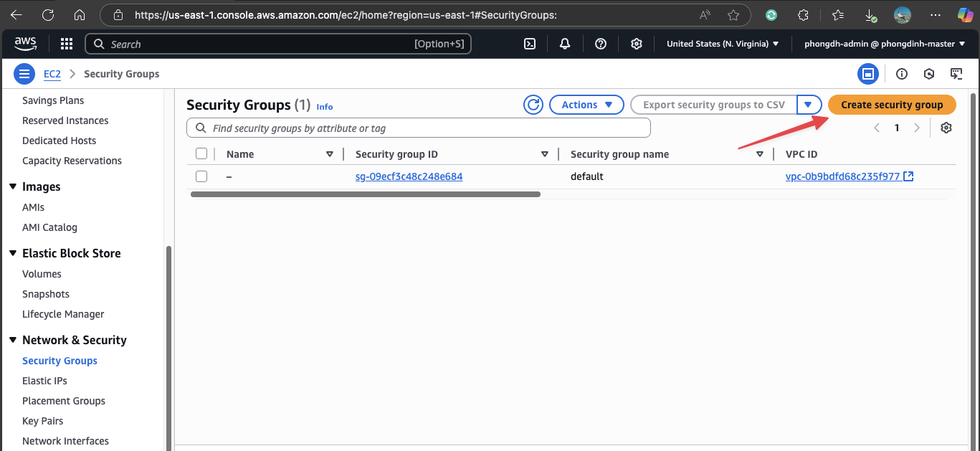Viewport: 980px width, 451px height.
Task: Open Lifecycle Manager in sidebar
Action: click(63, 314)
